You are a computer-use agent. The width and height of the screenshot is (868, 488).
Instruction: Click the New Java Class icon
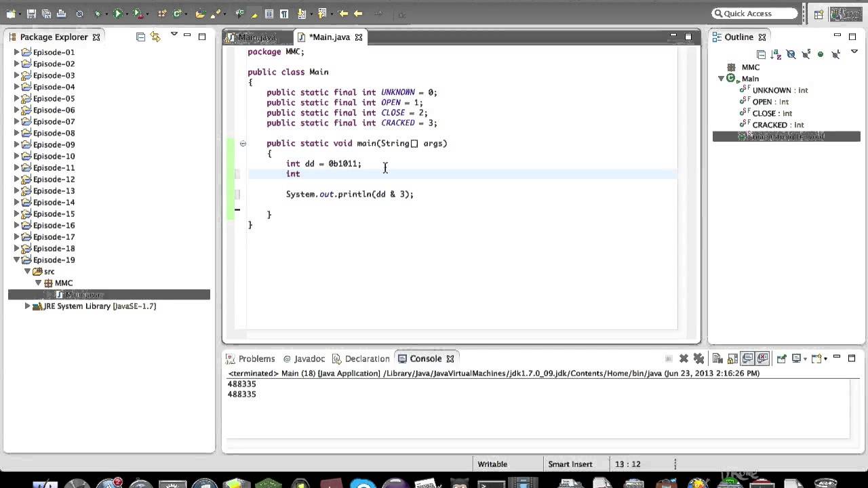pyautogui.click(x=178, y=14)
